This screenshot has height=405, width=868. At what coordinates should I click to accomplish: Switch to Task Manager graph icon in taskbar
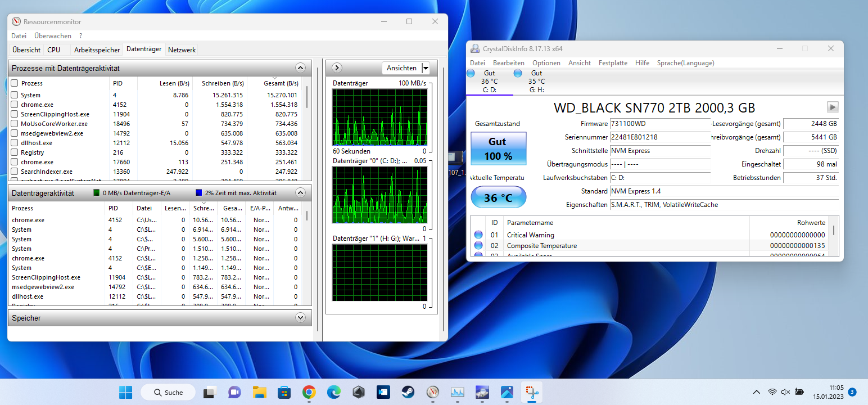457,392
